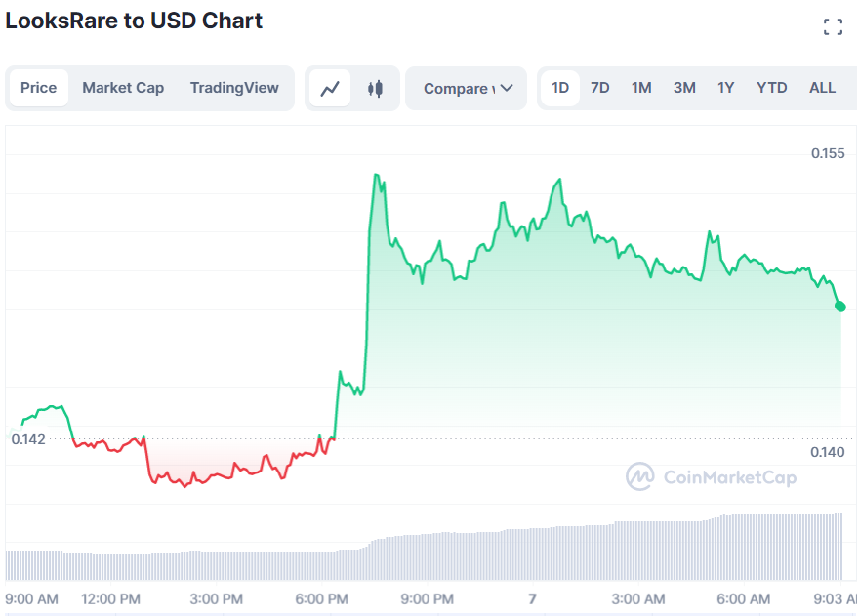859x616 pixels.
Task: Show the 3M time range
Action: coord(684,88)
